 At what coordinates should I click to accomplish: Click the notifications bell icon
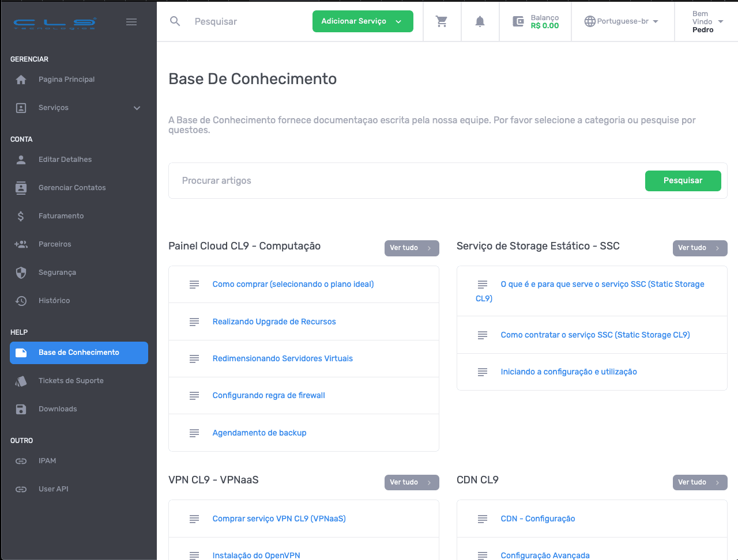click(x=480, y=21)
